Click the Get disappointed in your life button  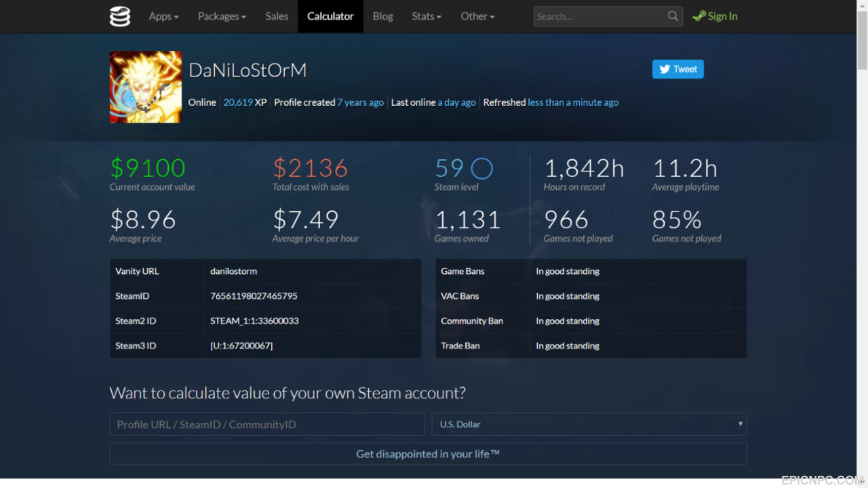pos(429,454)
